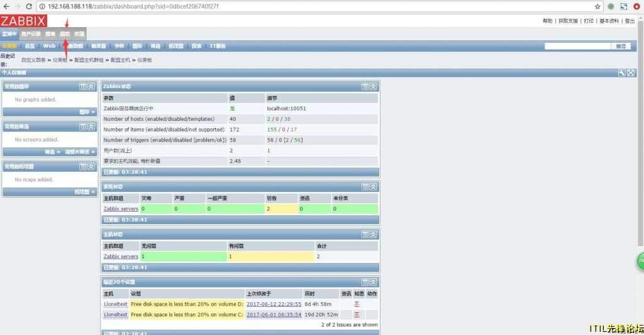Click the 获取支援 support link
This screenshot has height=335, width=644.
[x=568, y=21]
